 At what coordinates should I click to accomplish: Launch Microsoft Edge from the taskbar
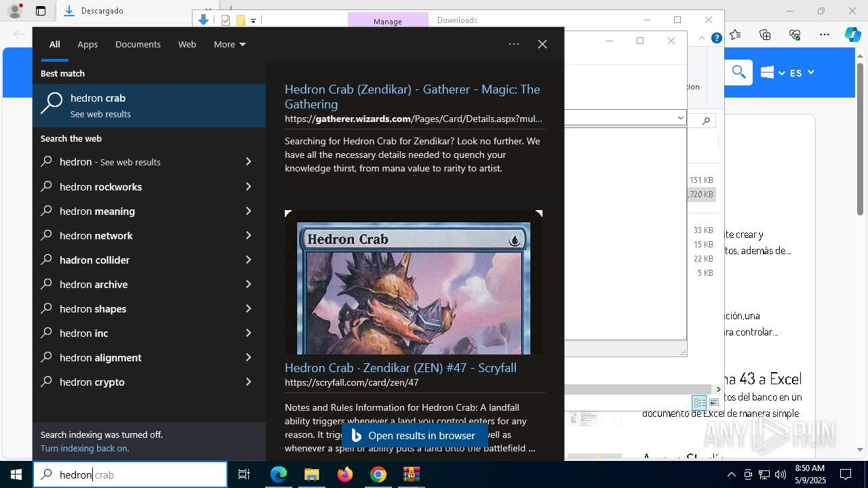pos(279,474)
